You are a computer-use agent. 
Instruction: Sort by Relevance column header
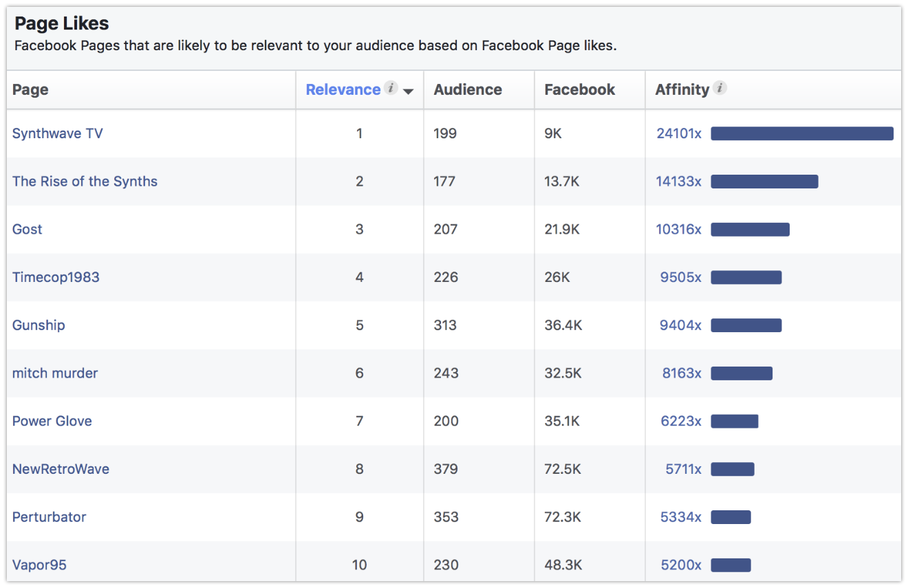click(343, 89)
